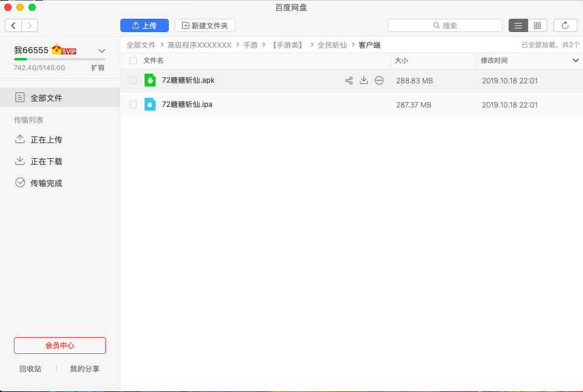This screenshot has width=583, height=392.
Task: Switch to grid view
Action: (537, 25)
